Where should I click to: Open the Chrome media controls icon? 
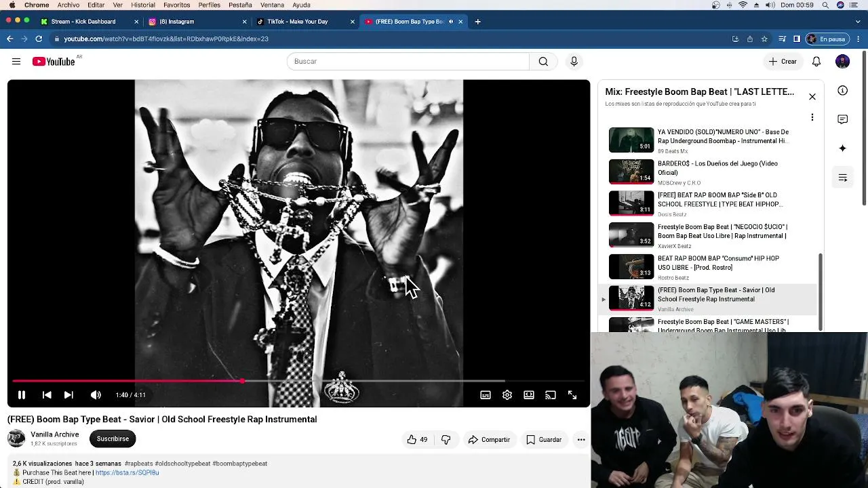tap(782, 39)
